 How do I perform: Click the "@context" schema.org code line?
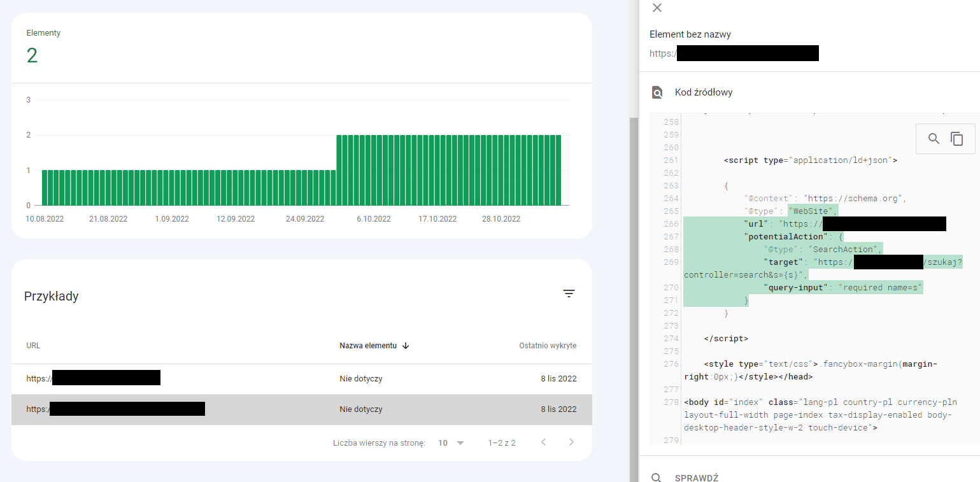point(825,199)
